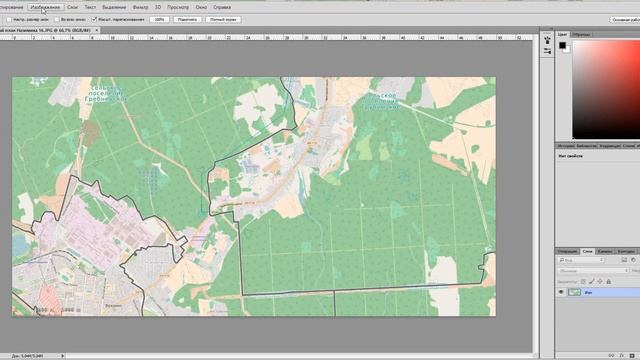Toggle pixel layer filter icon
This screenshot has height=360, width=640.
click(624, 260)
